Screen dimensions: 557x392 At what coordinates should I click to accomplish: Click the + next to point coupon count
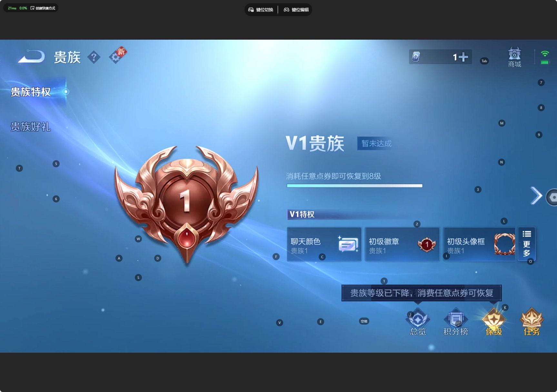pos(463,57)
